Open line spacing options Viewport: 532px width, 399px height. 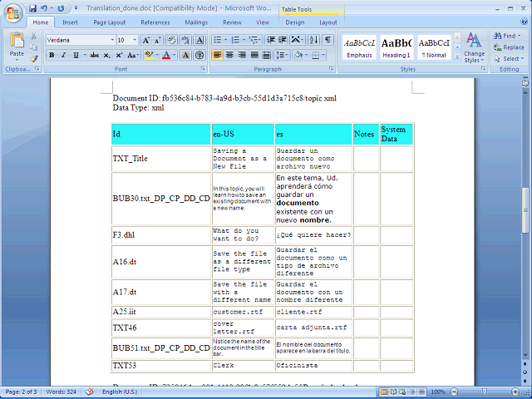pos(282,55)
